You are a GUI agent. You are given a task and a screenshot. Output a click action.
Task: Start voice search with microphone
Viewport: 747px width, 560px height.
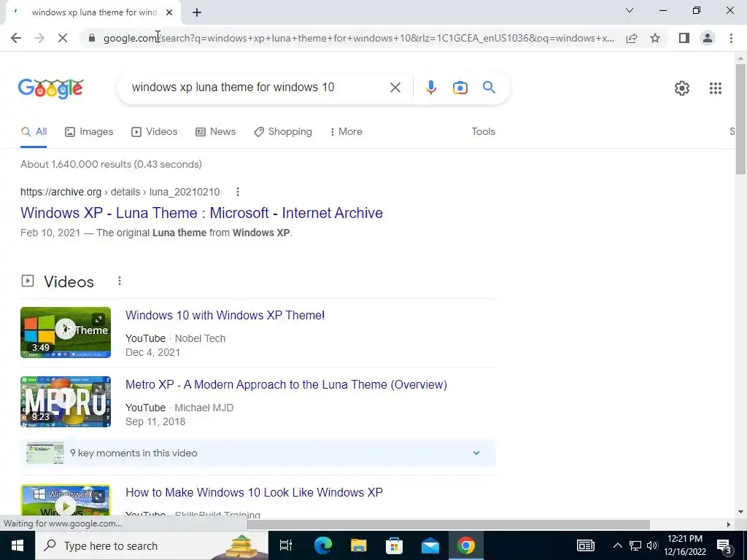[431, 87]
